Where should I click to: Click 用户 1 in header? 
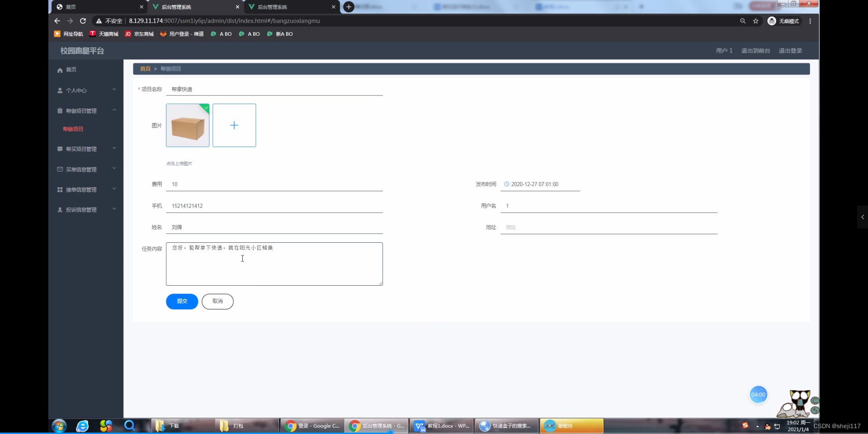[x=724, y=51]
